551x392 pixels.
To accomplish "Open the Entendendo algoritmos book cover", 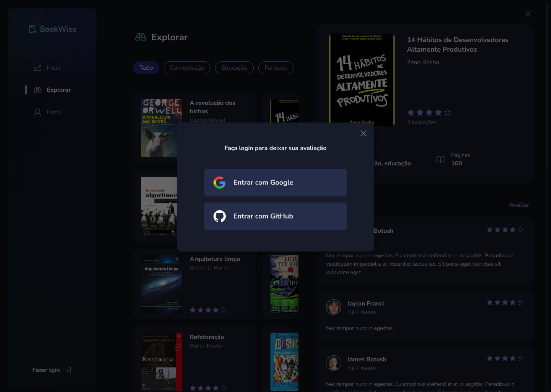I will 159,206.
